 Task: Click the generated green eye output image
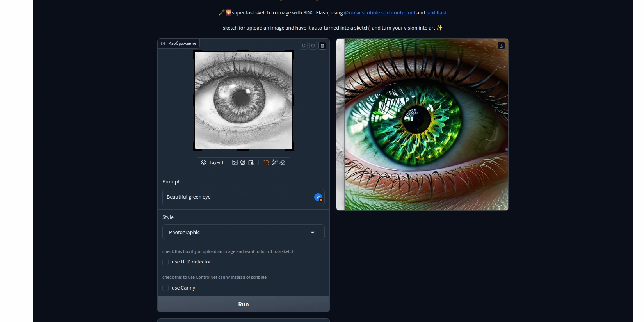(x=422, y=125)
